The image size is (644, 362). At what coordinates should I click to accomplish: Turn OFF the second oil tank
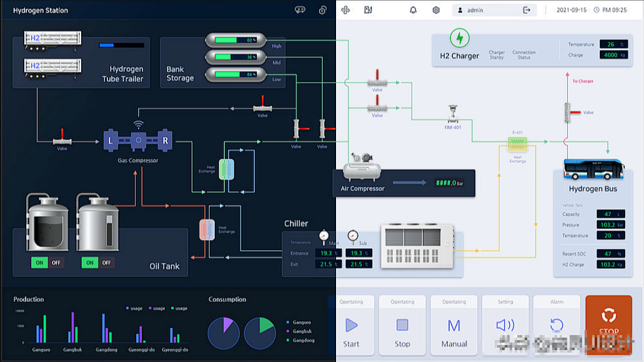(x=106, y=263)
